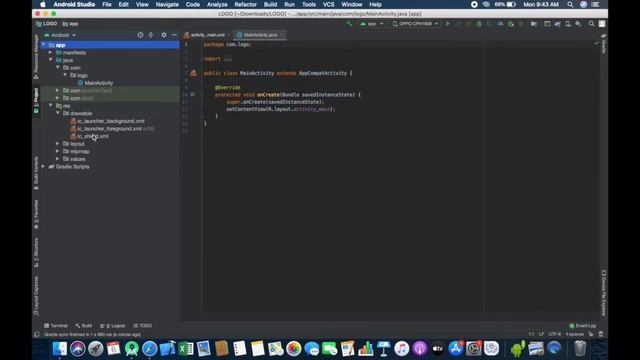Click the Make Project hammer icon
Image resolution: width=640 pixels, height=360 pixels.
point(349,24)
